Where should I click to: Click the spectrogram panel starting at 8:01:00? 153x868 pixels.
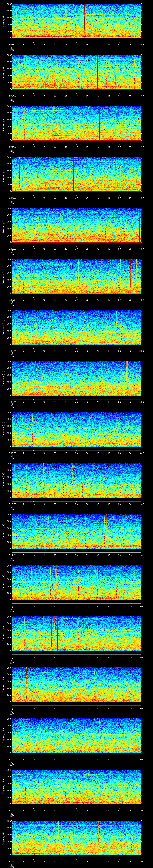coord(76,21)
